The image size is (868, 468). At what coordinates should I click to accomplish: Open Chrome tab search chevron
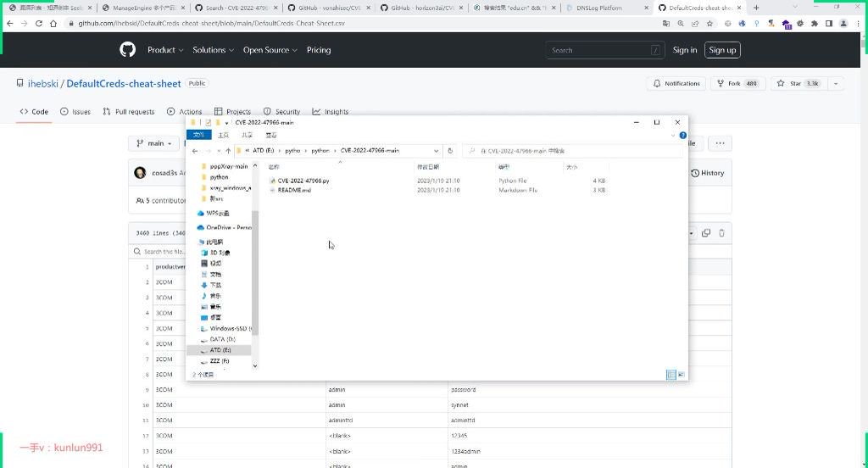(795, 7)
